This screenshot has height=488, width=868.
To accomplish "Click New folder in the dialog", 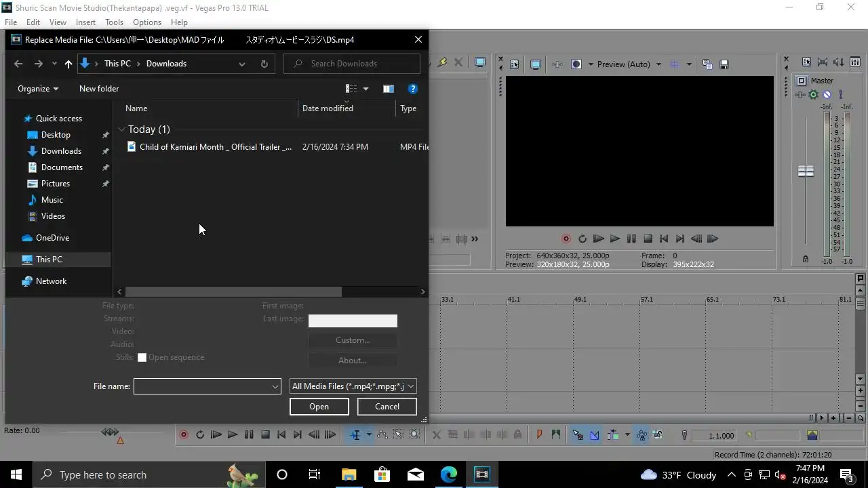I will tap(99, 89).
